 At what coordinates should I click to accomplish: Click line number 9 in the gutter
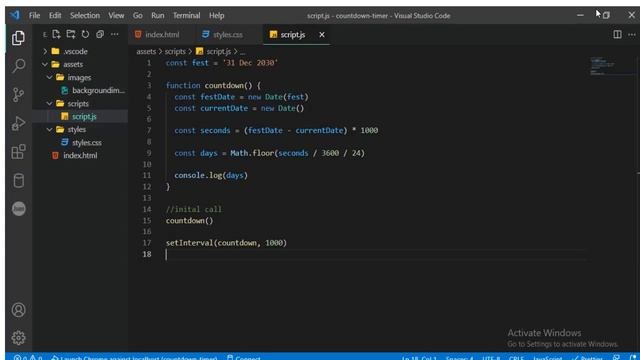(x=149, y=153)
